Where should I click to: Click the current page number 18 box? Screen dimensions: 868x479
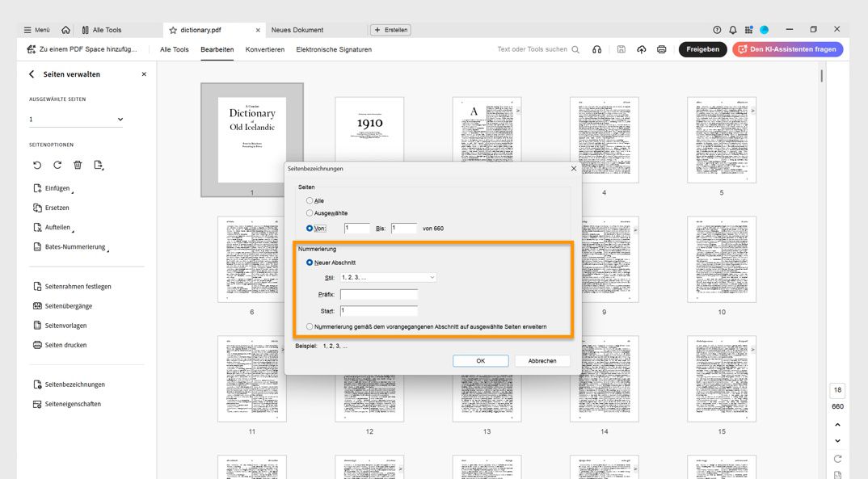click(x=837, y=390)
